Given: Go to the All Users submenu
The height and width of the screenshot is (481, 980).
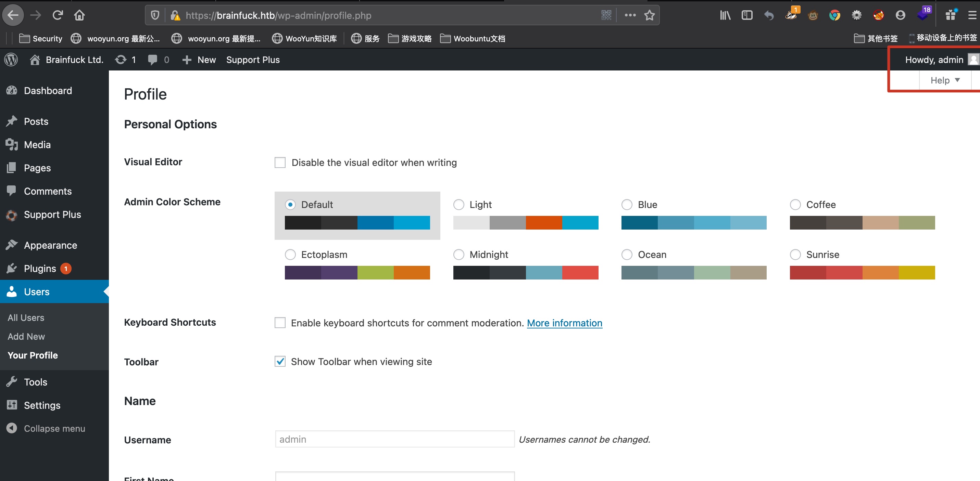Looking at the screenshot, I should [26, 317].
